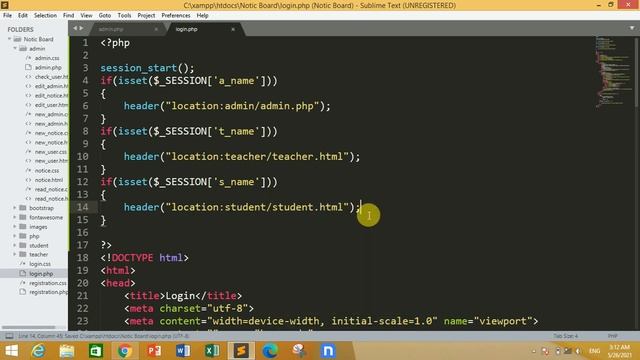Open Word from the taskbar
This screenshot has height=360, width=640.
[183, 351]
